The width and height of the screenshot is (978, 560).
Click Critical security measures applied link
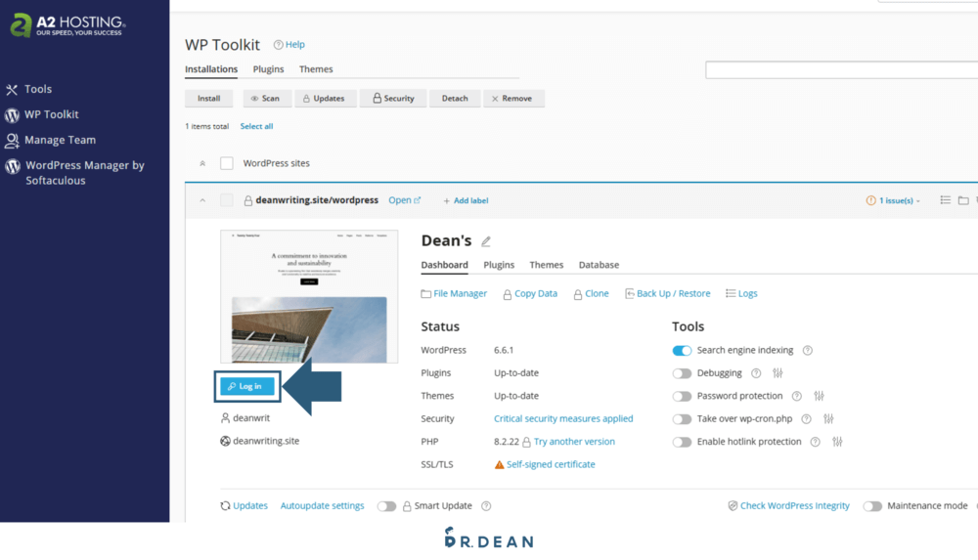click(x=563, y=419)
